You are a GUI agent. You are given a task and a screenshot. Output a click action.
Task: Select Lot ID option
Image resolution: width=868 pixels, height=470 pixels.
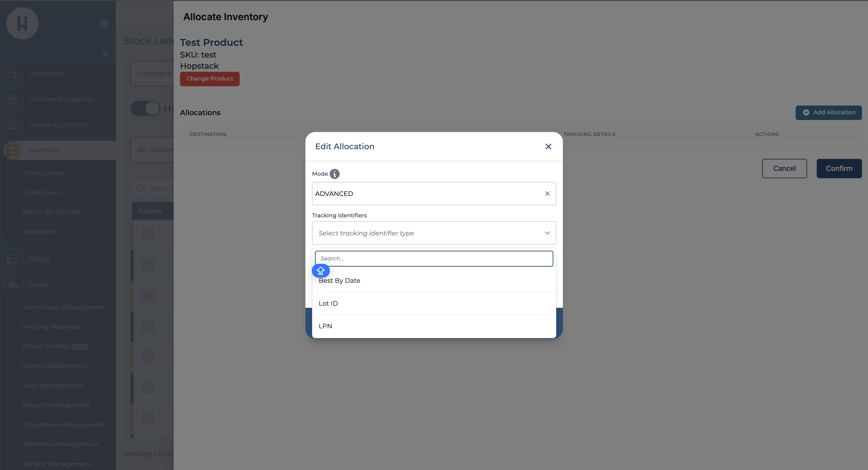(328, 304)
